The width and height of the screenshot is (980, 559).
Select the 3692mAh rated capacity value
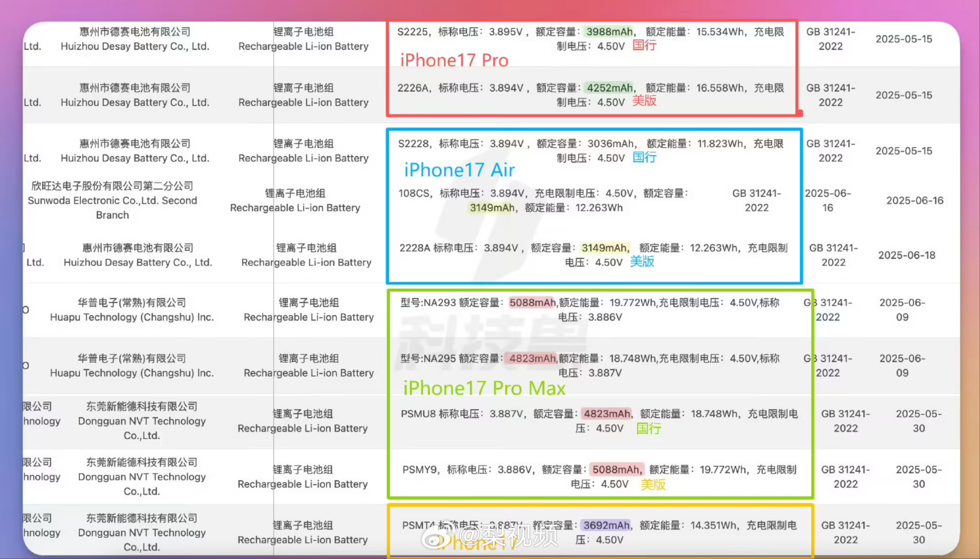point(606,525)
